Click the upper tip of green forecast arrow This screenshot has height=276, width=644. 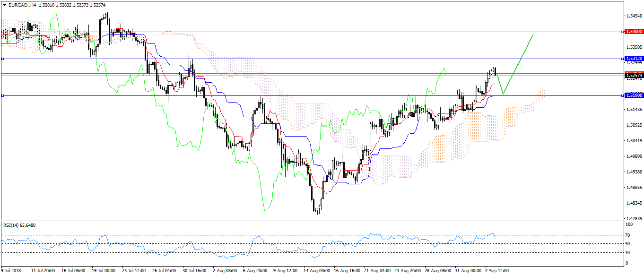[x=533, y=34]
